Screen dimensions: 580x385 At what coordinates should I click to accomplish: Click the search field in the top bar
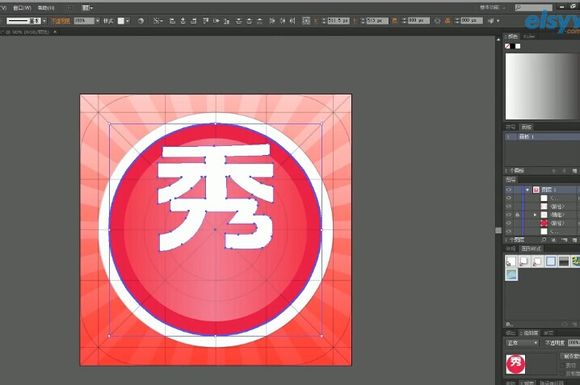534,7
